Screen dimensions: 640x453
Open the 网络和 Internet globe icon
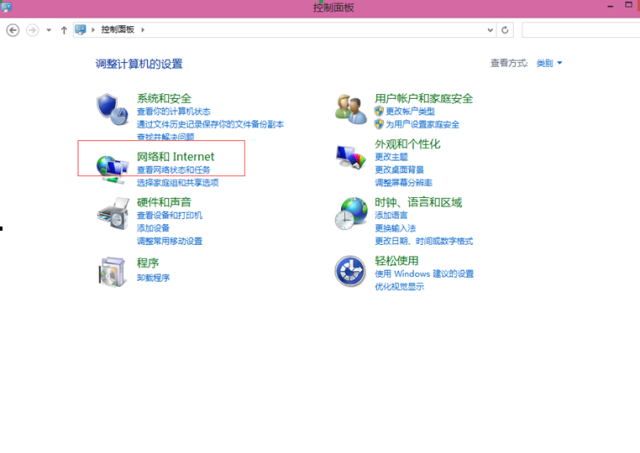pos(112,169)
